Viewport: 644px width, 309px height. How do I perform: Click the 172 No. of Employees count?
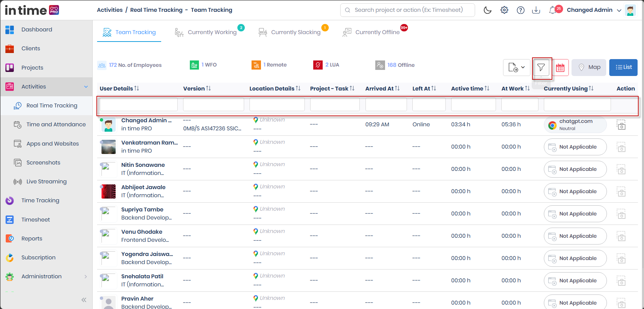[129, 65]
